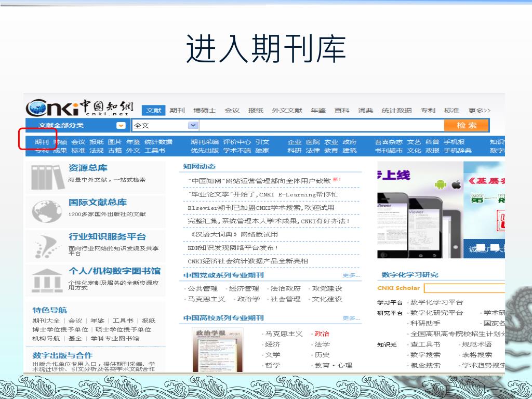The width and height of the screenshot is (532, 399).
Task: Open the news item about Elsevier期刊
Action: [261, 208]
